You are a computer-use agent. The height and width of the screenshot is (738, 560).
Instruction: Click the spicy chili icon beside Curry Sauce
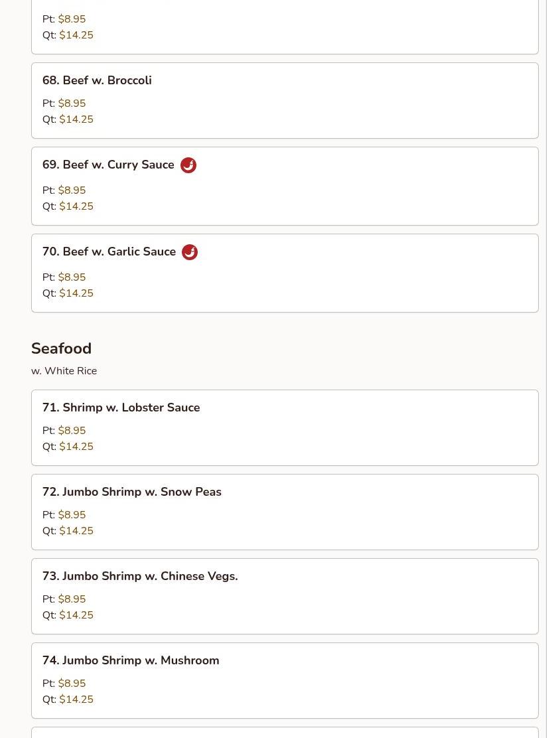pyautogui.click(x=188, y=165)
